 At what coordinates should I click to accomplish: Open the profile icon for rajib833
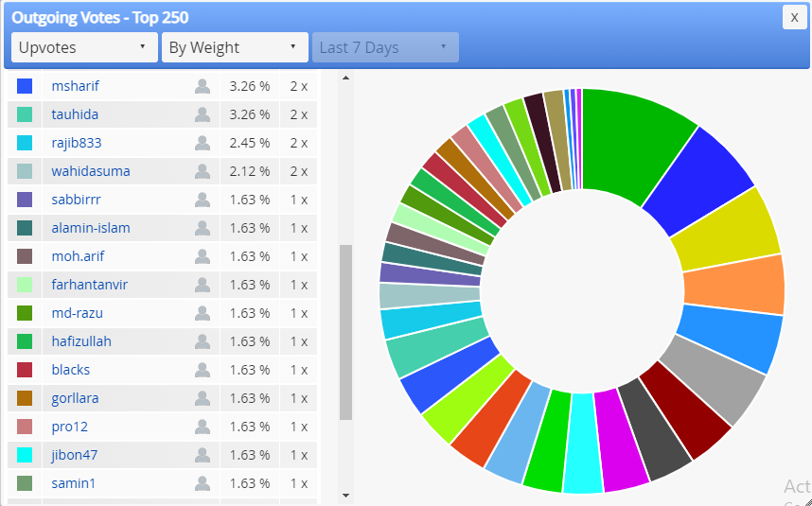(x=203, y=143)
